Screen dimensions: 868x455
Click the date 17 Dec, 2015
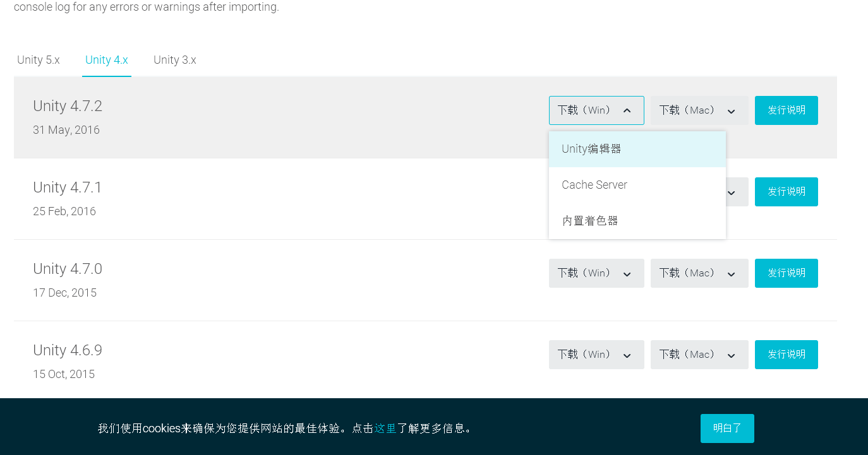(x=65, y=293)
